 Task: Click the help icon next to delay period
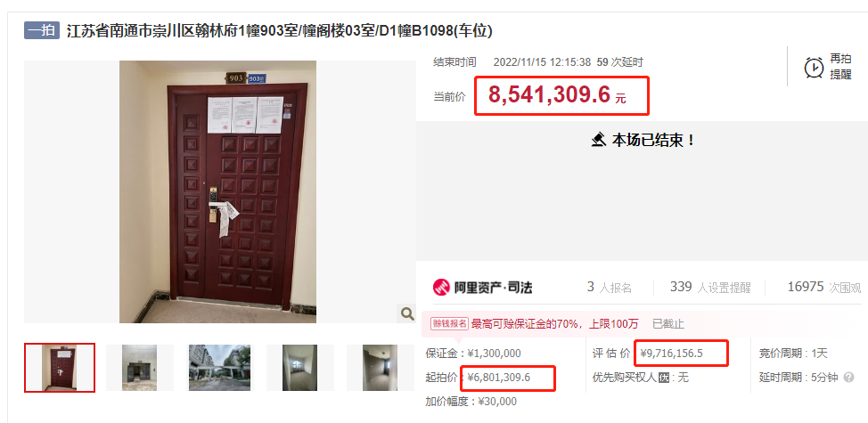(849, 378)
